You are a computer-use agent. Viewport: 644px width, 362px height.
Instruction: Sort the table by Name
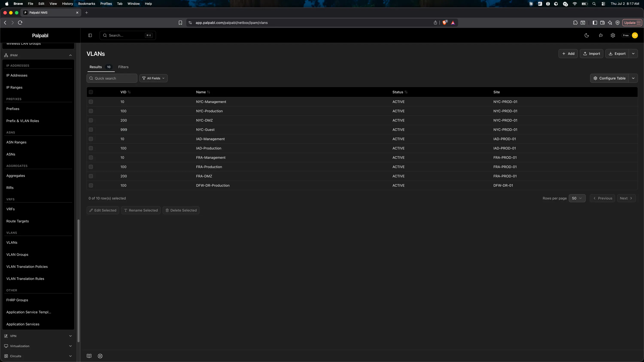click(x=203, y=92)
